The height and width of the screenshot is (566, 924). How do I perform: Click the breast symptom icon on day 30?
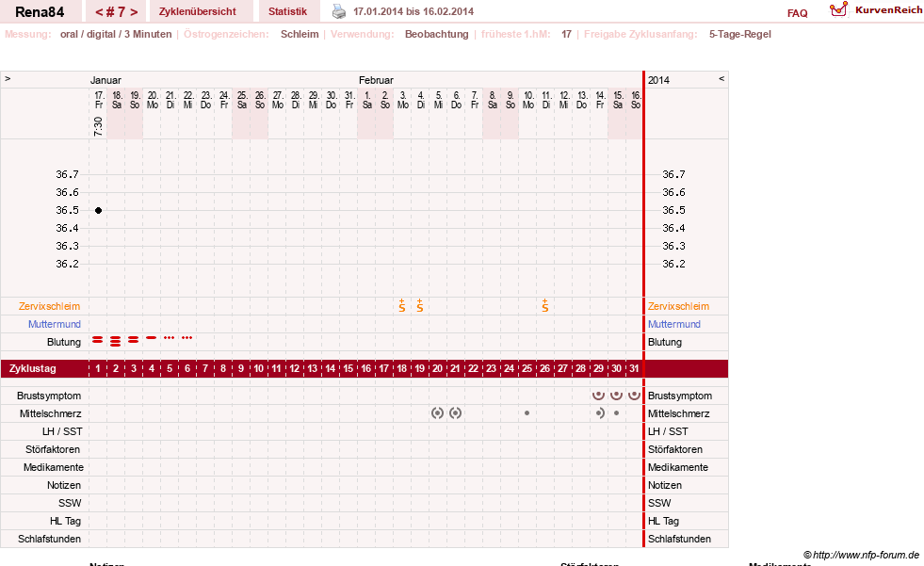[616, 396]
